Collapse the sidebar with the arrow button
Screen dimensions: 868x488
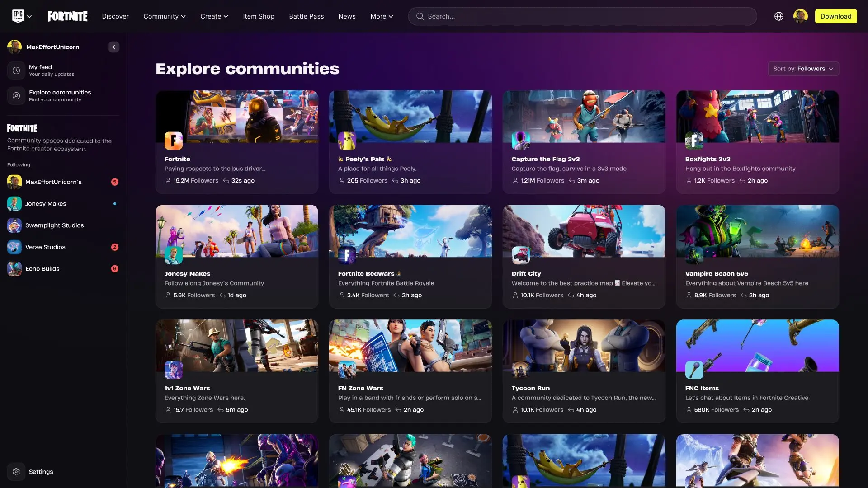(113, 47)
